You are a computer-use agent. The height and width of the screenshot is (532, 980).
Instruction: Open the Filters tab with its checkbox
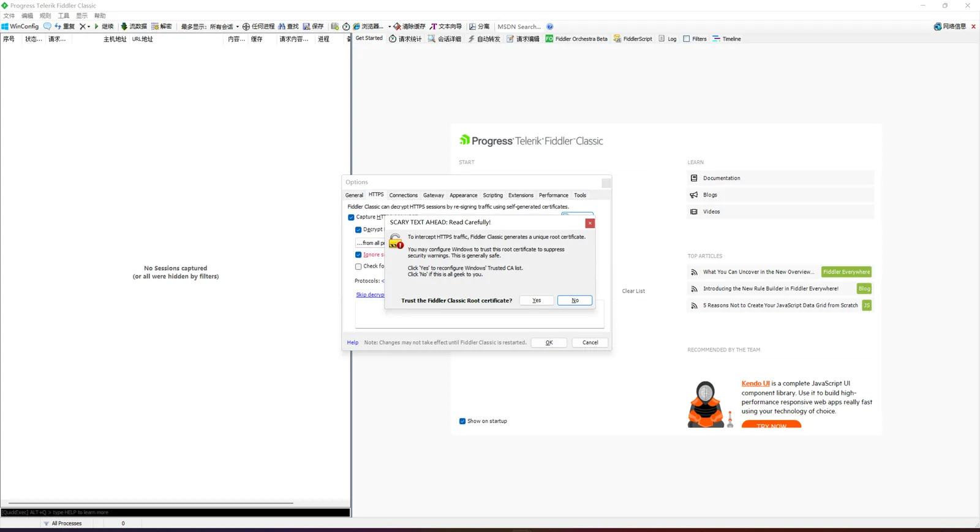coord(695,39)
